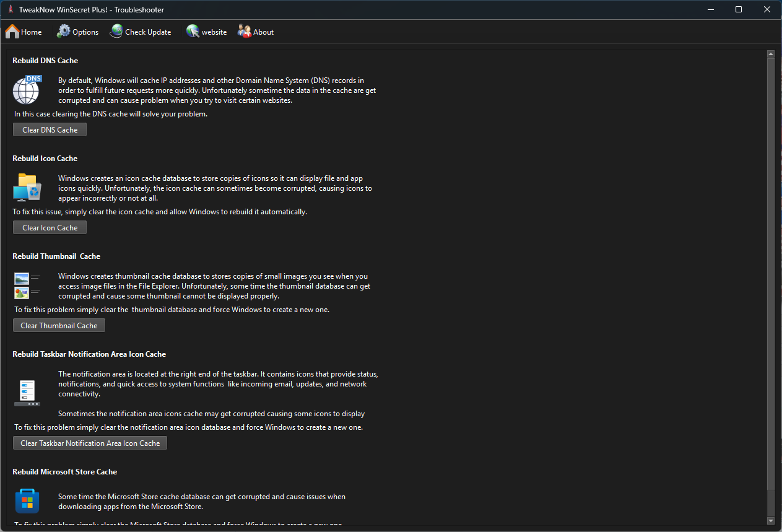782x532 pixels.
Task: Minimize the TweakNow window
Action: [x=710, y=9]
